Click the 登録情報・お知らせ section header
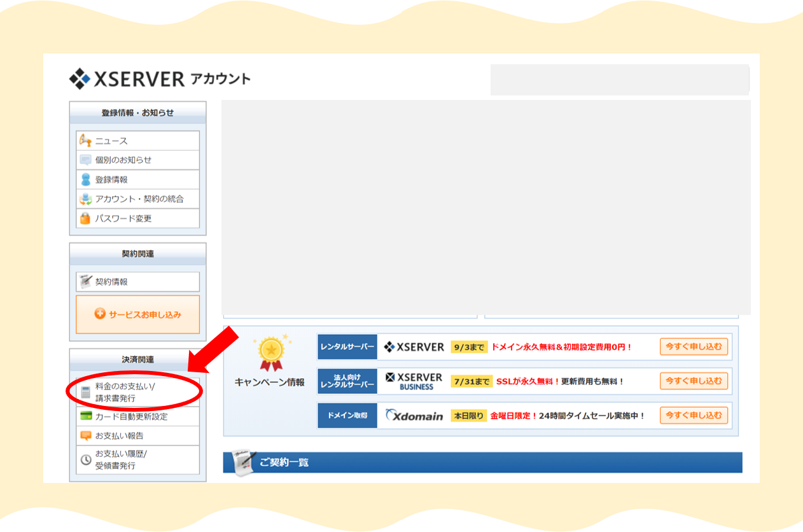Viewport: 803px width, 532px height. point(137,113)
